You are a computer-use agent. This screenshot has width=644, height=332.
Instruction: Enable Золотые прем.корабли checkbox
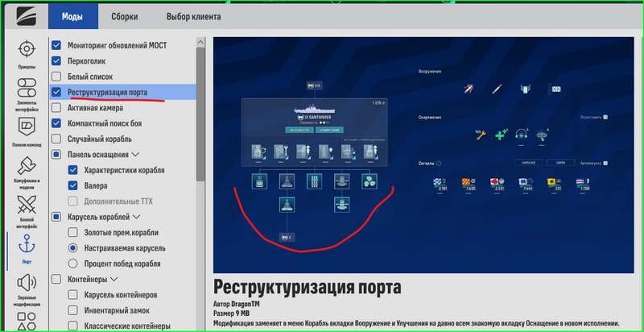coord(72,233)
